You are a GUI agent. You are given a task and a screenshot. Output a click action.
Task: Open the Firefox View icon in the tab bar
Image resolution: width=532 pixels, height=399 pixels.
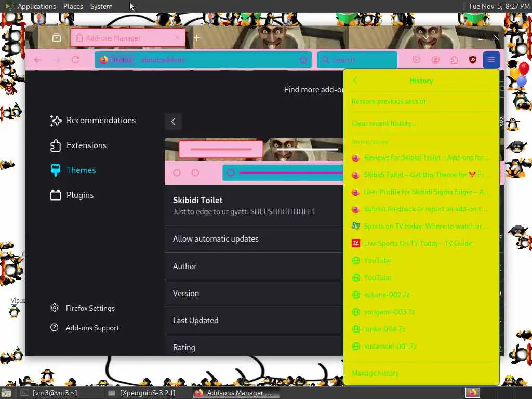tap(57, 37)
